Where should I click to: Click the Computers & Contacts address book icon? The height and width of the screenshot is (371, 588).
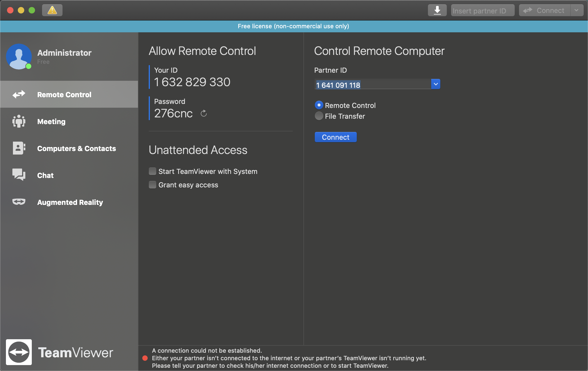19,148
